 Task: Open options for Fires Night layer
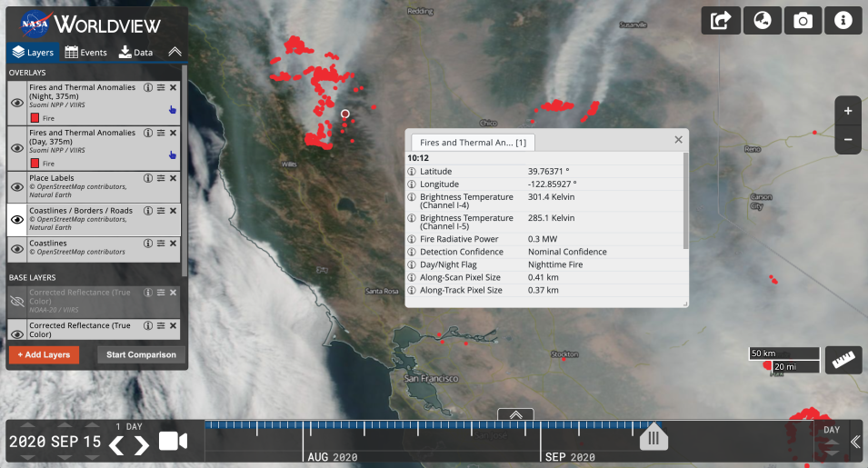[x=161, y=87]
